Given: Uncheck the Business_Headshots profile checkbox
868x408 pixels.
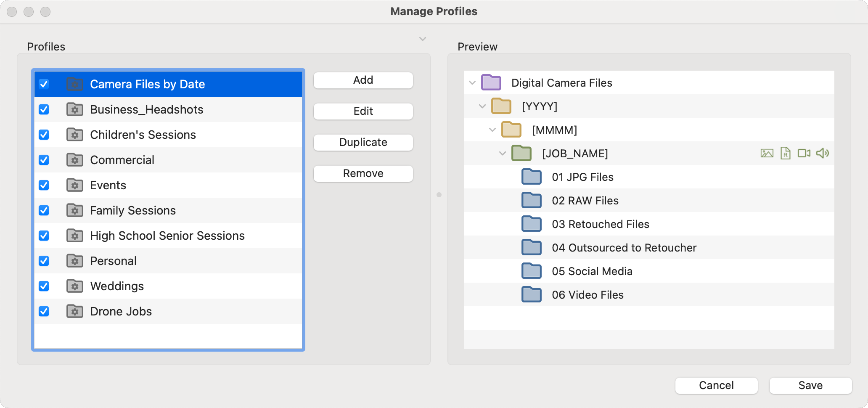Looking at the screenshot, I should pyautogui.click(x=44, y=110).
